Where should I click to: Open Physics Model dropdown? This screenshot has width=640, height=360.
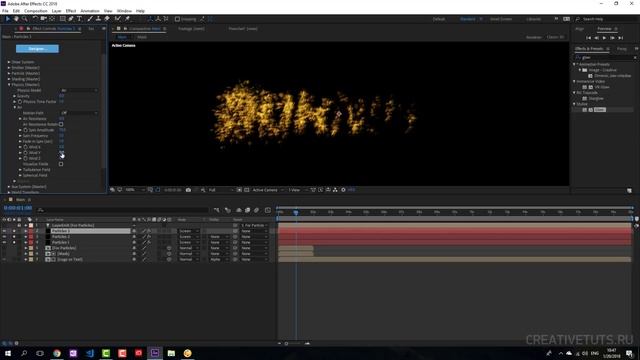tap(79, 90)
